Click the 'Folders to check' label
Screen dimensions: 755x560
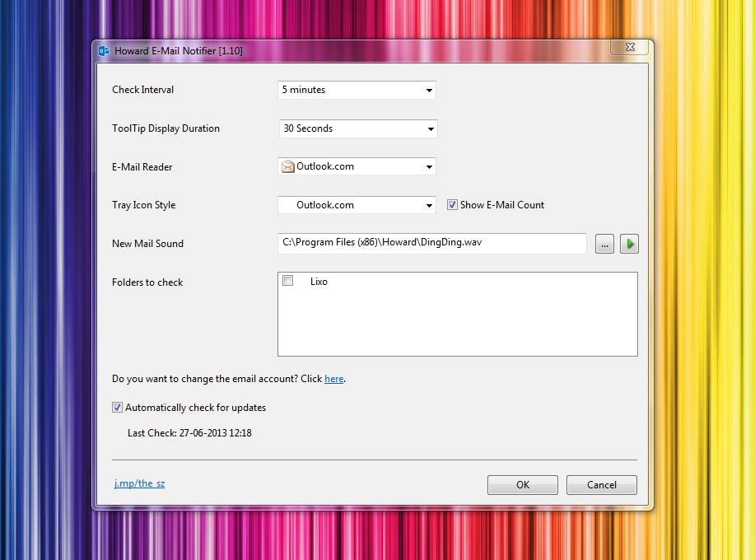(147, 282)
